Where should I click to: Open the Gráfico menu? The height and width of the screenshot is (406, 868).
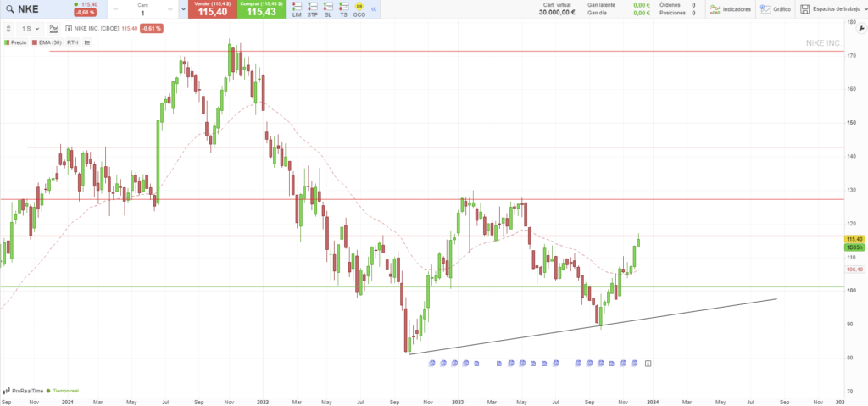point(776,9)
